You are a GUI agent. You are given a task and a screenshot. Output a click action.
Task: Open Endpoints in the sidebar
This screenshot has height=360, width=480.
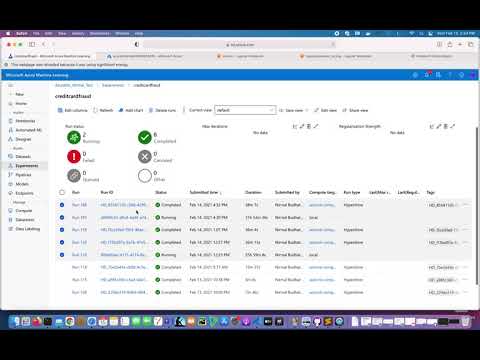click(x=21, y=193)
